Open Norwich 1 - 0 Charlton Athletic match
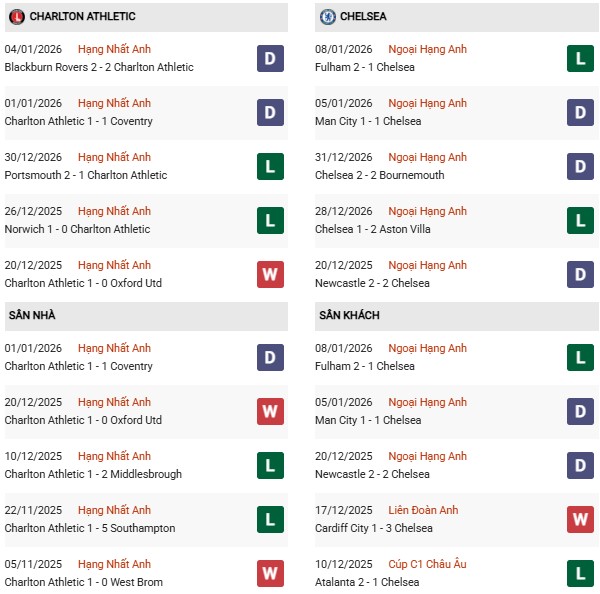The height and width of the screenshot is (594, 600). [x=77, y=229]
